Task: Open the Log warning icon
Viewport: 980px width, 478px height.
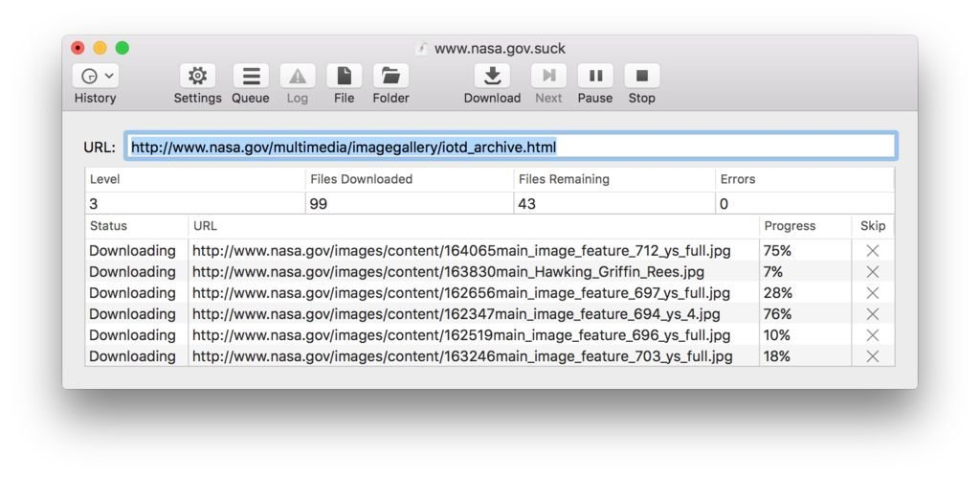Action: [298, 76]
